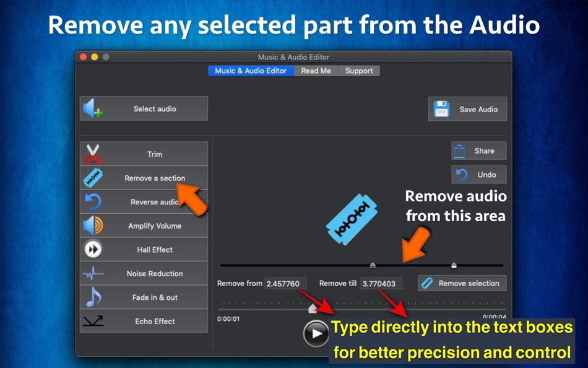This screenshot has width=588, height=368.
Task: Switch to the Read Me tab
Action: point(316,71)
